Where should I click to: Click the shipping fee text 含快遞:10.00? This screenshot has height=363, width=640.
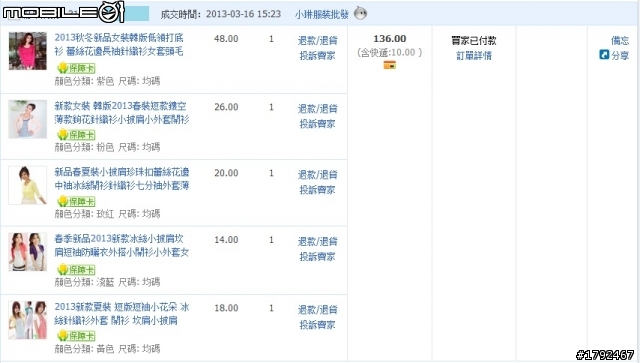[390, 53]
